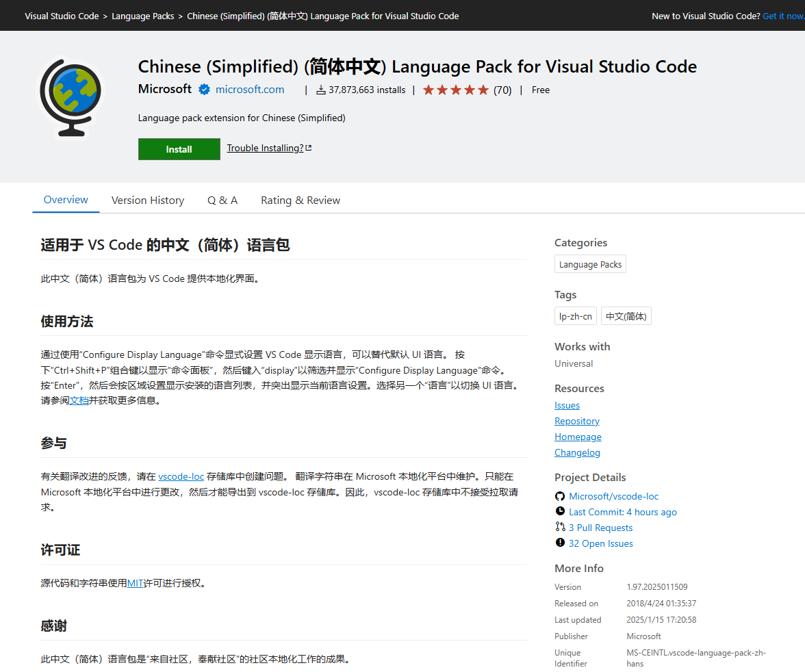Click the green Install button
The width and height of the screenshot is (805, 672).
tap(179, 149)
